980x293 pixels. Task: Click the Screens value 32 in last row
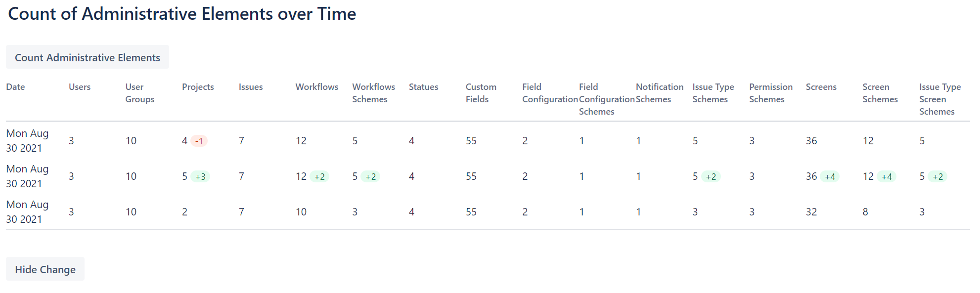811,212
